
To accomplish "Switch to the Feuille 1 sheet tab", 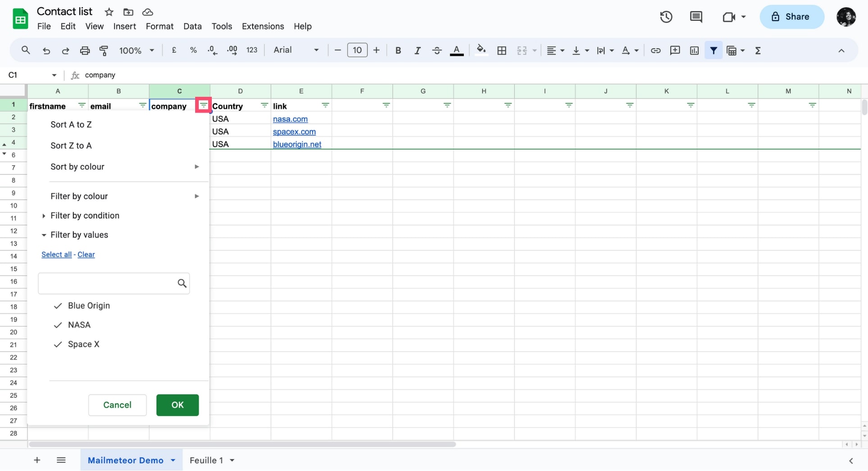I will tap(206, 460).
